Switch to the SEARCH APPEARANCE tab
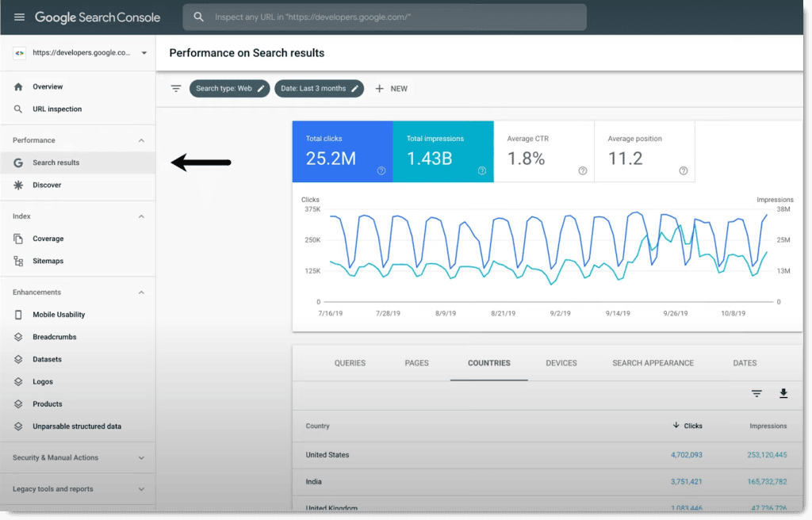 tap(653, 363)
